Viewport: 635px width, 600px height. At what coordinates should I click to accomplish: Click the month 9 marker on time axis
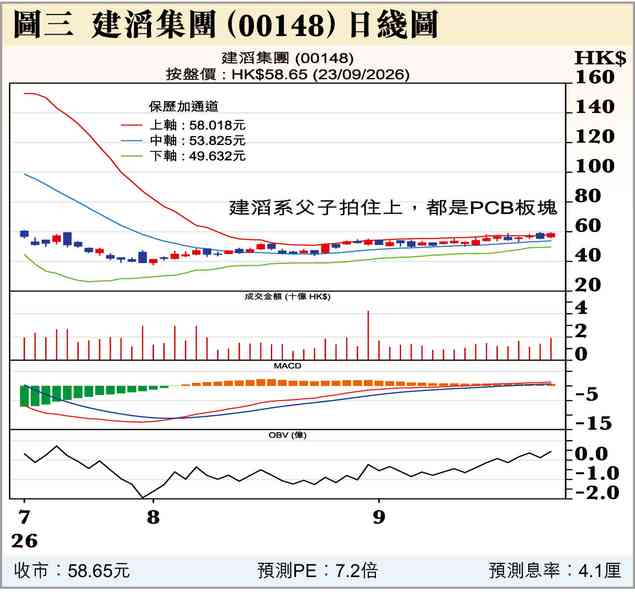[x=379, y=517]
